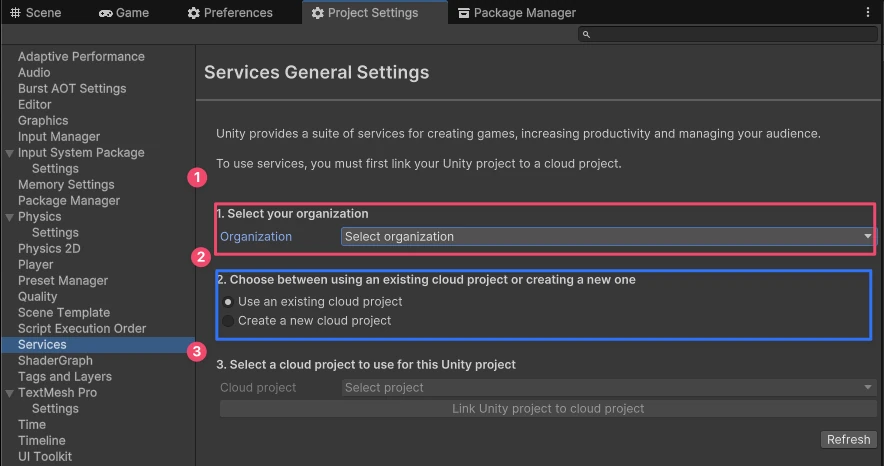Open Settings under Physics

tap(55, 233)
